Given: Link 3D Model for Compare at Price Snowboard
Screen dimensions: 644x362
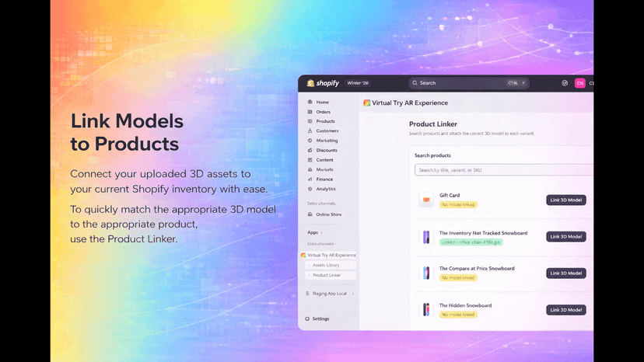Looking at the screenshot, I should coord(566,273).
